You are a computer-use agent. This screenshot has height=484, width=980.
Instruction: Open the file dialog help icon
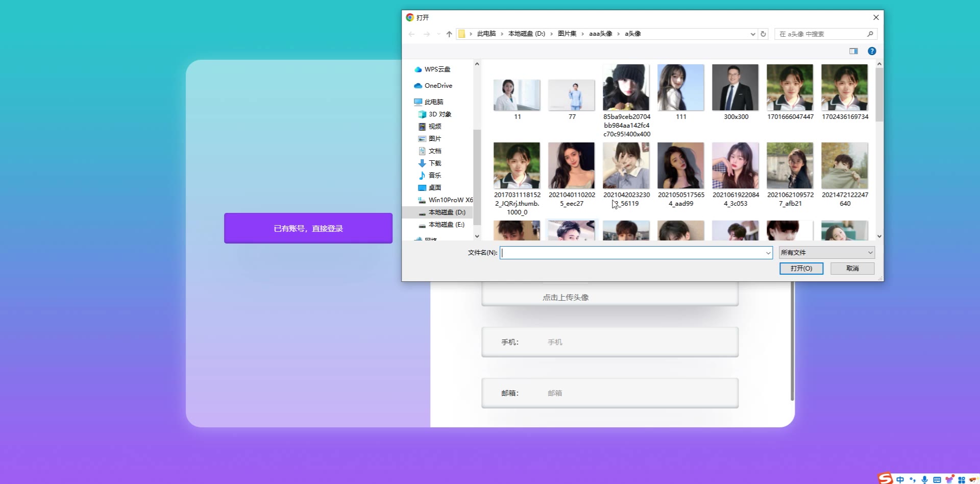tap(872, 51)
